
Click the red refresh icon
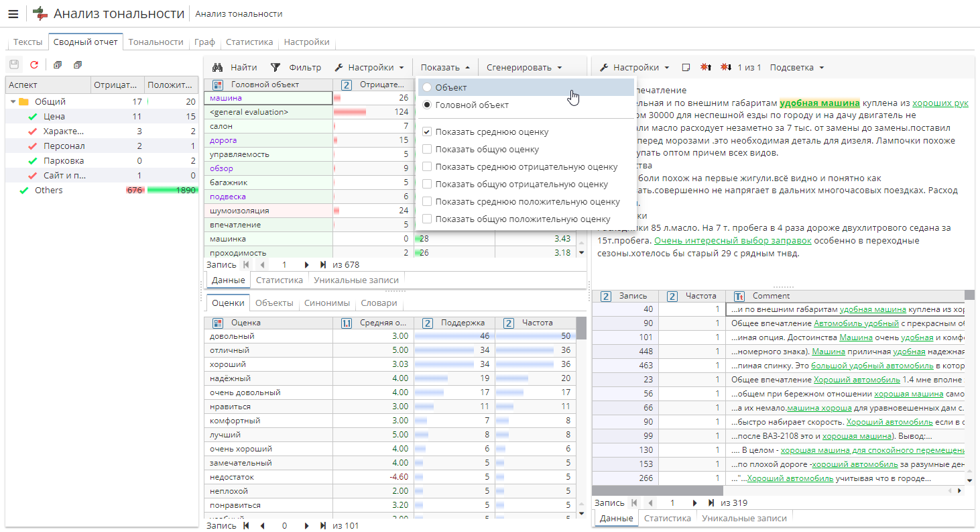34,65
